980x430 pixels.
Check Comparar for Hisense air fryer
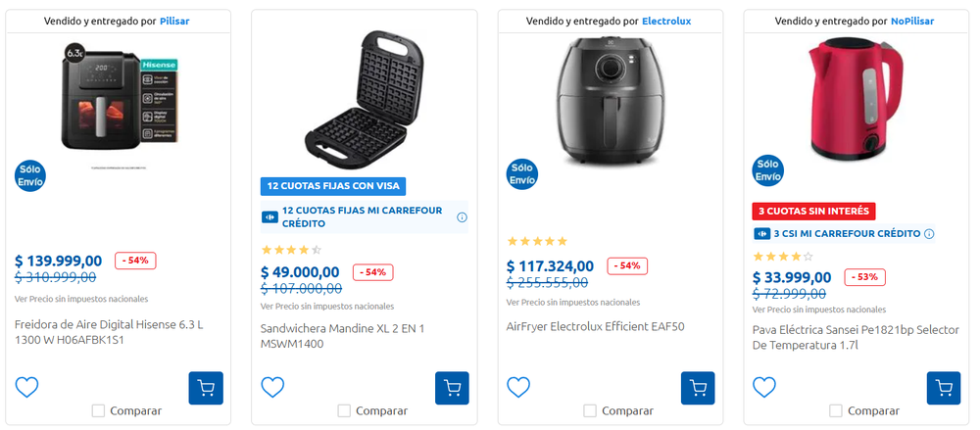coord(98,410)
